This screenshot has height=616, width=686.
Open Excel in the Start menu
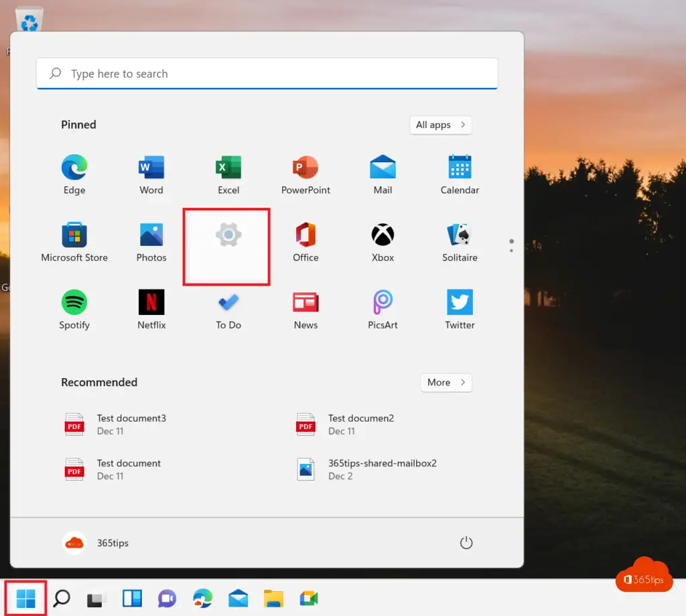pyautogui.click(x=228, y=174)
